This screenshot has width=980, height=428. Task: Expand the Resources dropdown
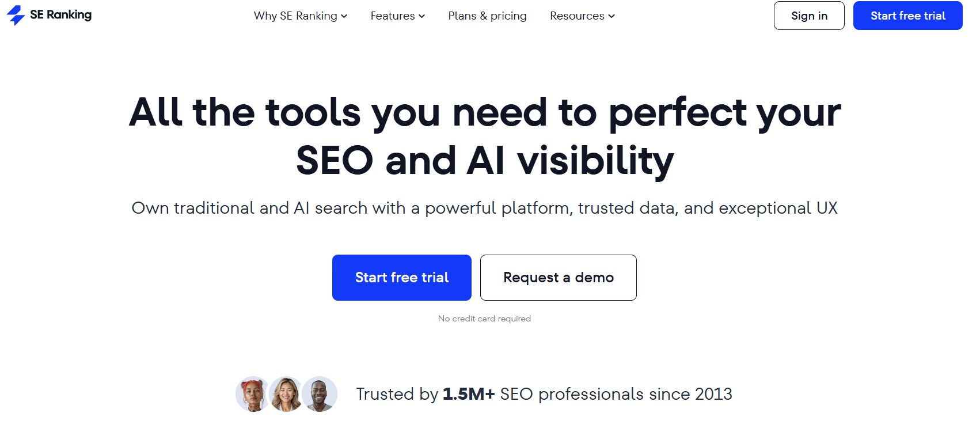click(577, 16)
